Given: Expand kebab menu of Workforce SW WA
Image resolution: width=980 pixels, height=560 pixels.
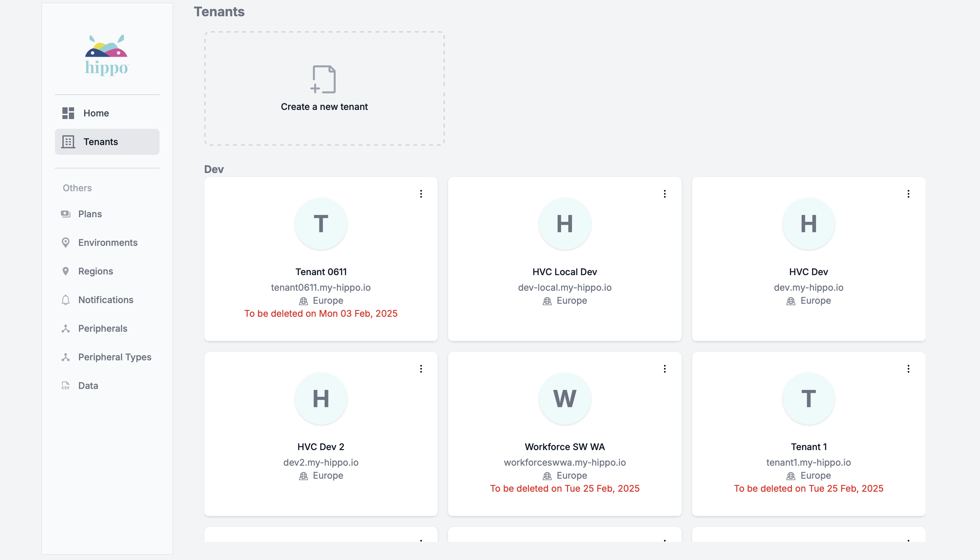Looking at the screenshot, I should point(664,369).
